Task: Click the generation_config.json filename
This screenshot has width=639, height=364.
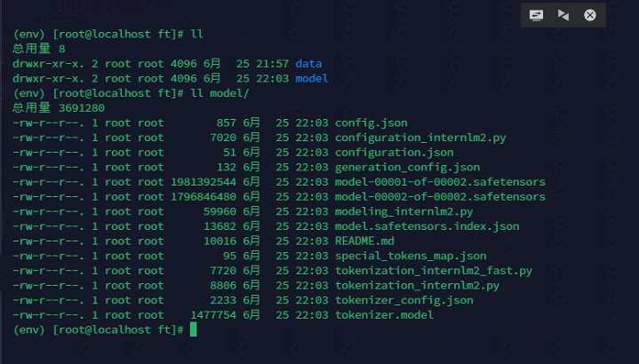Action: [408, 167]
